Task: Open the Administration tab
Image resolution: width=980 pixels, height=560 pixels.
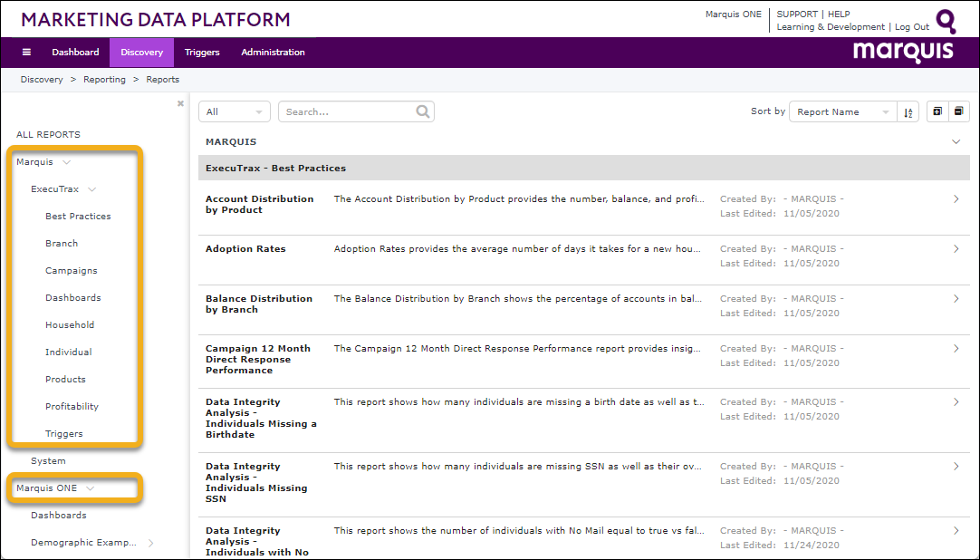Action: pos(274,53)
